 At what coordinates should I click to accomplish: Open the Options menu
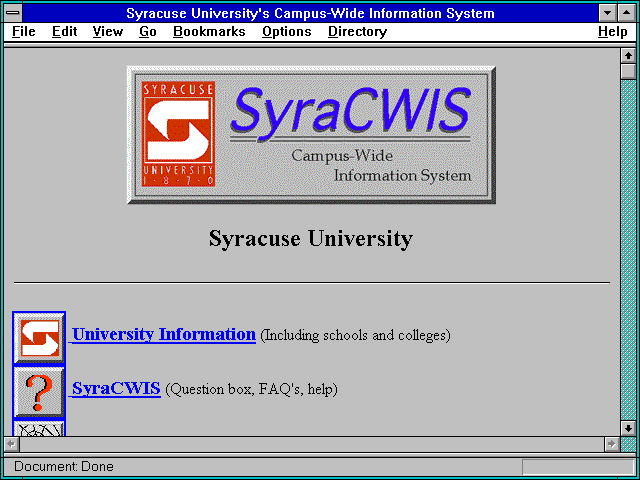point(287,32)
